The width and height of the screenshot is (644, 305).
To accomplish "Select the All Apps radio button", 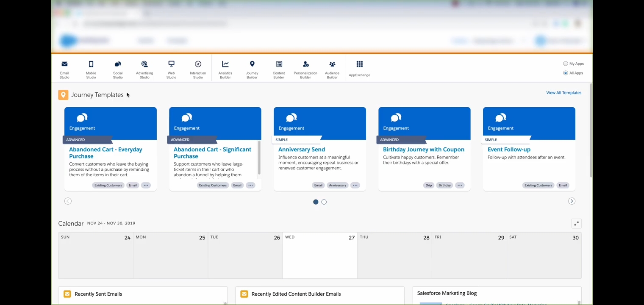I will [x=566, y=73].
